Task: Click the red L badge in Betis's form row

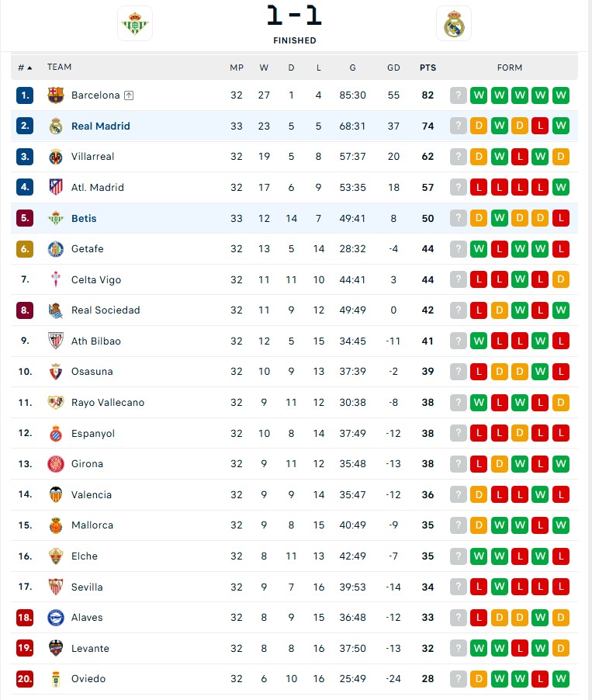Action: (x=561, y=218)
